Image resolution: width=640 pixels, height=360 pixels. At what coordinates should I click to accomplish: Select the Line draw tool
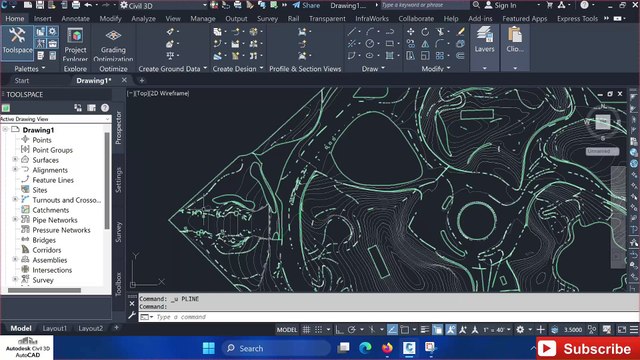351,31
